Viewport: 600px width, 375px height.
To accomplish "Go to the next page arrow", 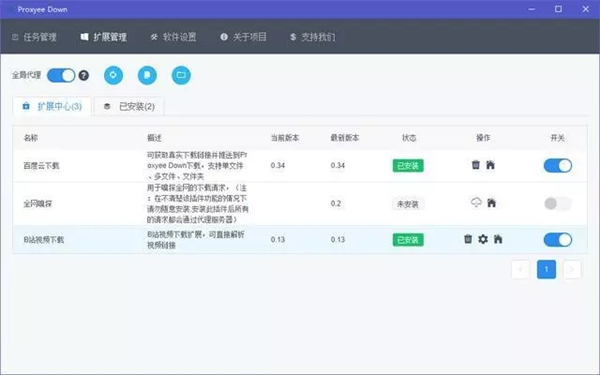I will tap(572, 269).
